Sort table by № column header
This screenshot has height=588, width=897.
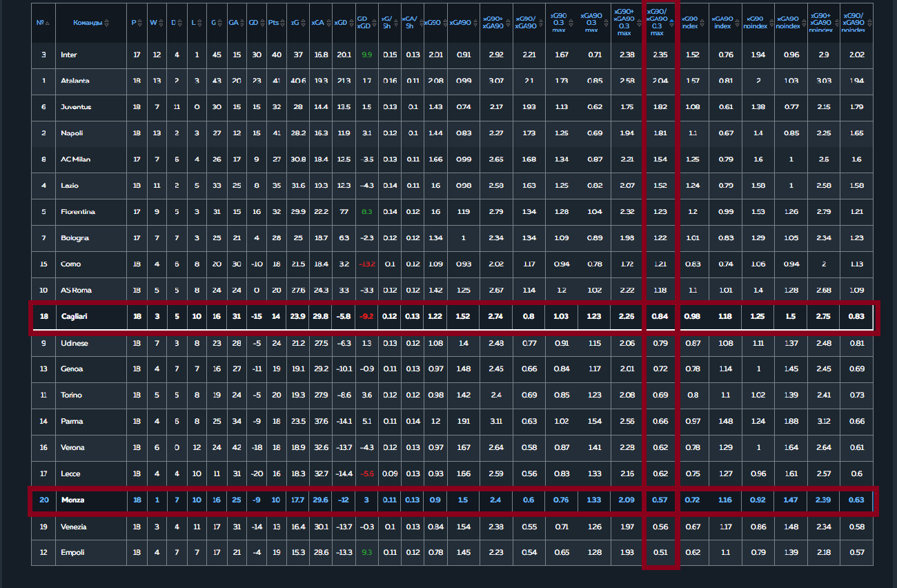click(x=43, y=23)
